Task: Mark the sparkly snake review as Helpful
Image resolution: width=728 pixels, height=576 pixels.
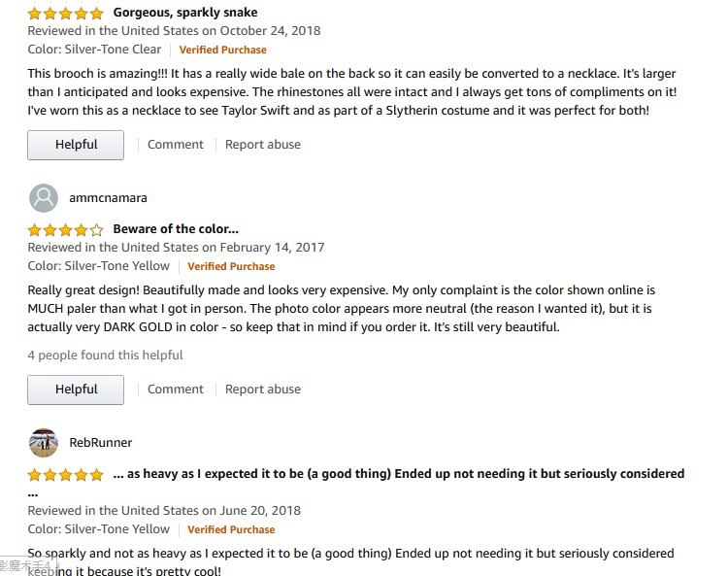Action: tap(76, 145)
